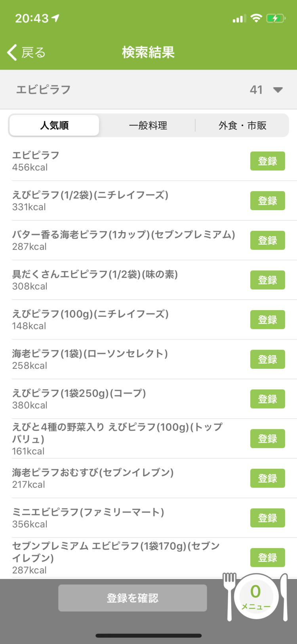Tap the location arrow beside the time
297x644 pixels.
(x=55, y=18)
